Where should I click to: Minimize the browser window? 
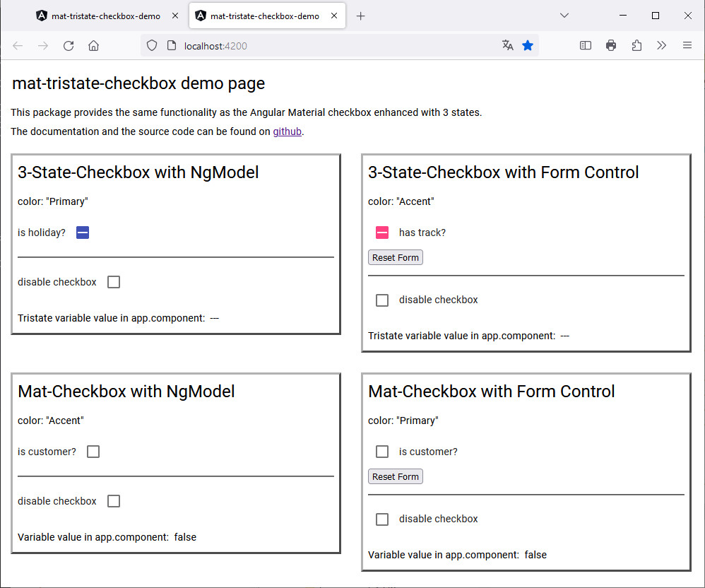(x=623, y=16)
